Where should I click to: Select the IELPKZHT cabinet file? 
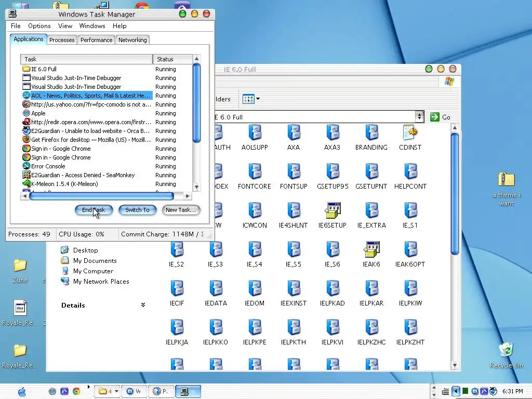(410, 333)
